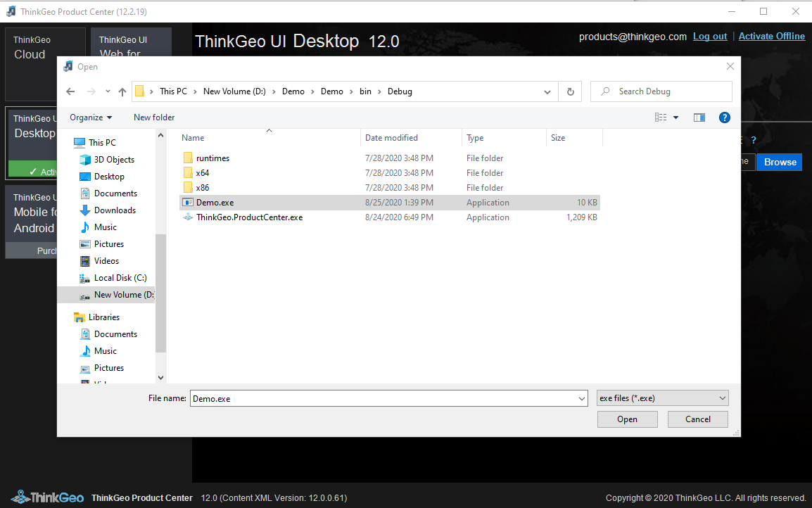This screenshot has height=508, width=812.
Task: Sort by Type column header
Action: pos(503,138)
